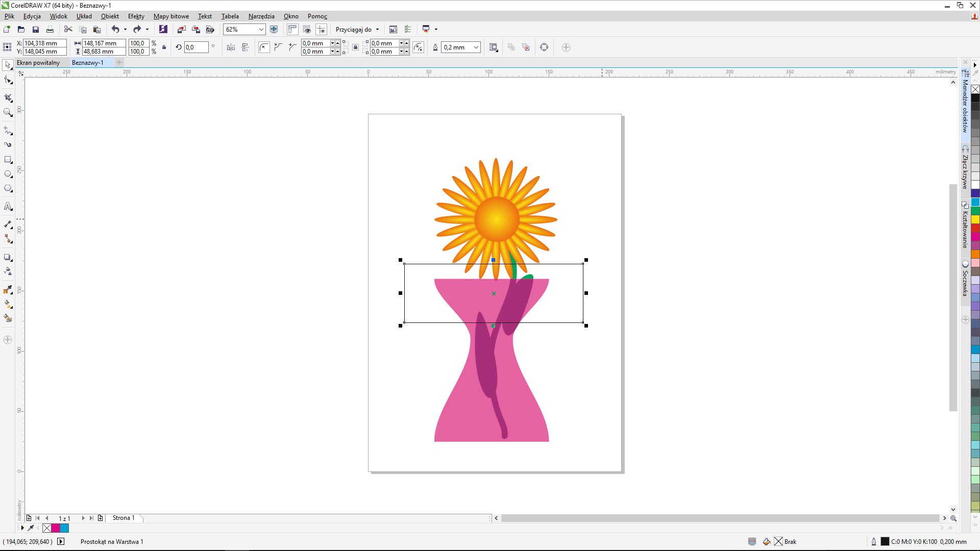Open the zoom level dropdown
Screen dimensions: 980x551
pyautogui.click(x=261, y=30)
